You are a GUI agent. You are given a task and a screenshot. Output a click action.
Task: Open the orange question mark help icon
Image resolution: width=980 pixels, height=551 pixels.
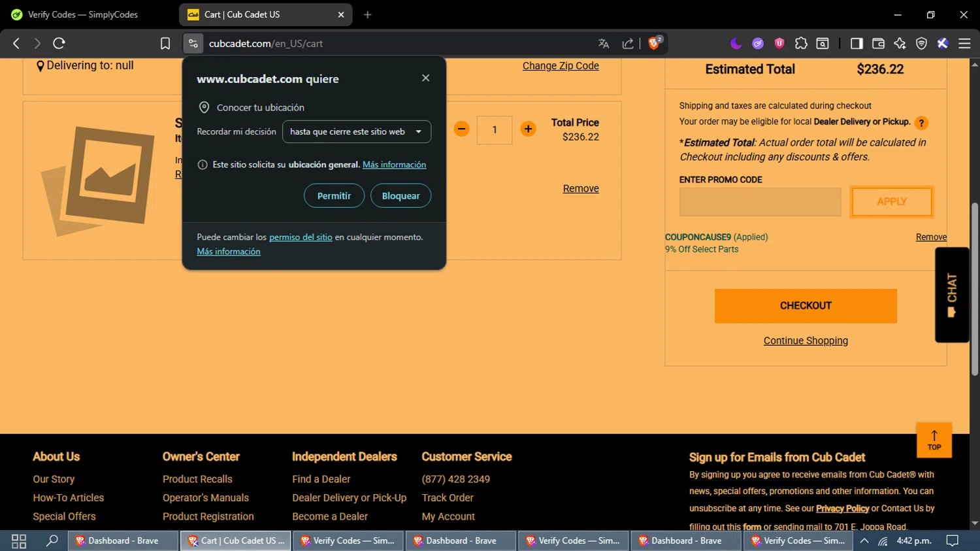tap(921, 123)
